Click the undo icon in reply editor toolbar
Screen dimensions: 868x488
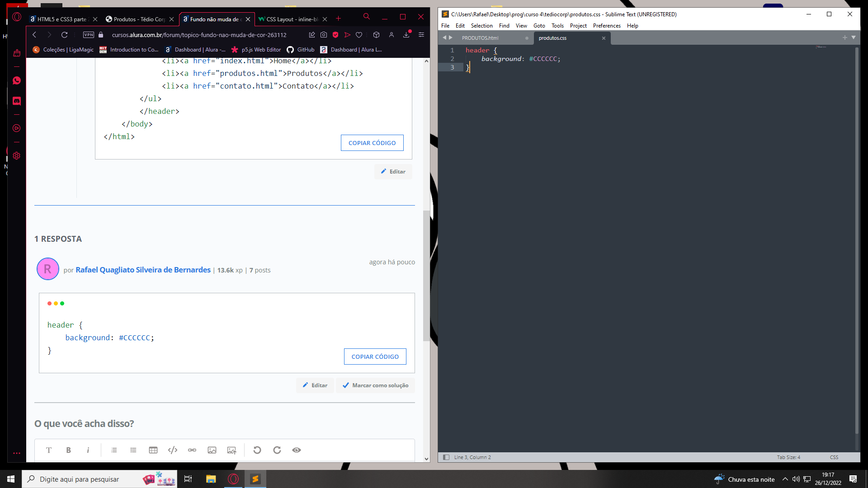[257, 450]
